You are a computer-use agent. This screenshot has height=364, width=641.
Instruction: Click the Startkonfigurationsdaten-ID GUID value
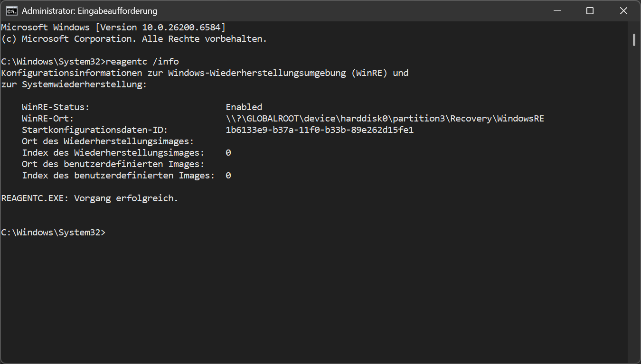pos(320,130)
